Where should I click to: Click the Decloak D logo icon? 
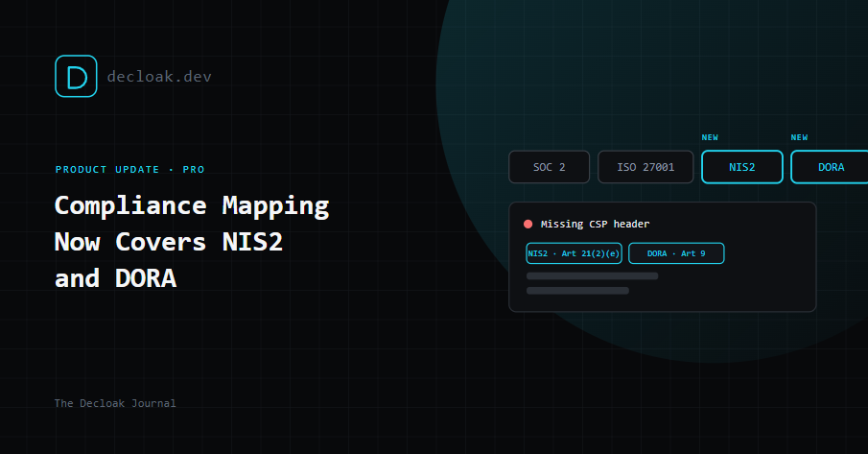[76, 77]
